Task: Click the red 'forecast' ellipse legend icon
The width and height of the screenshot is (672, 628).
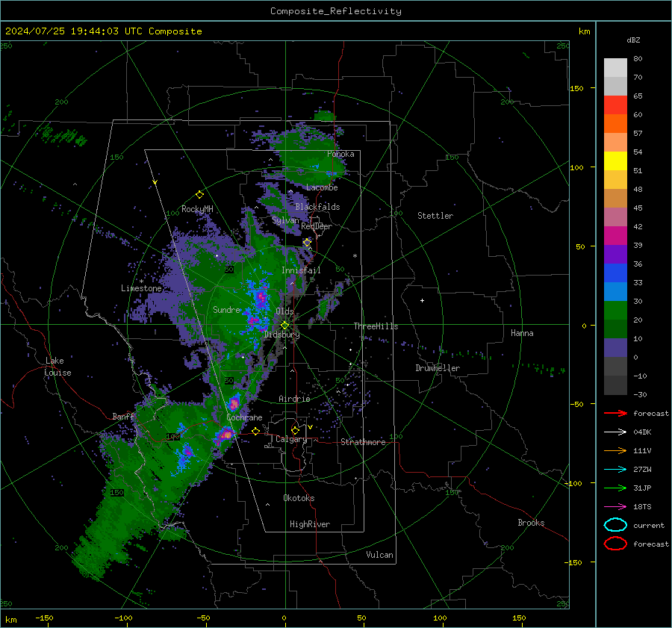Action: [x=615, y=544]
